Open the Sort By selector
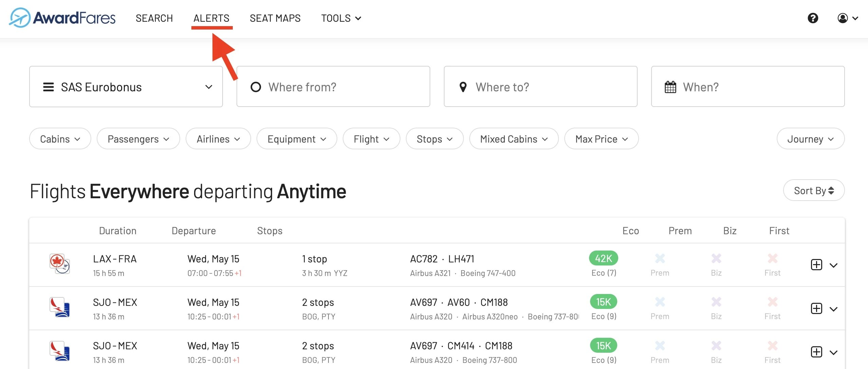Viewport: 868px width, 369px height. click(814, 190)
